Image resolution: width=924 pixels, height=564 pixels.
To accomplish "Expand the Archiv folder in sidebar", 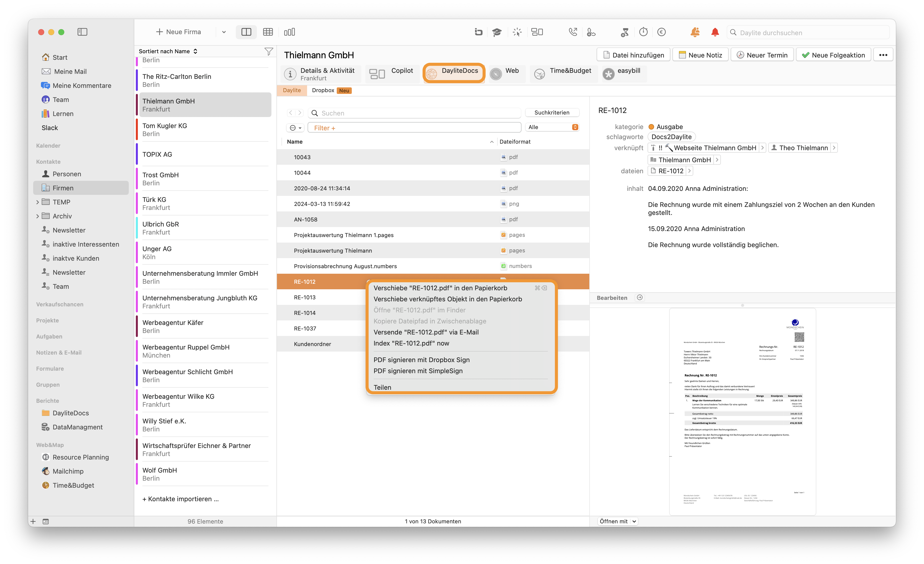I will pos(37,216).
